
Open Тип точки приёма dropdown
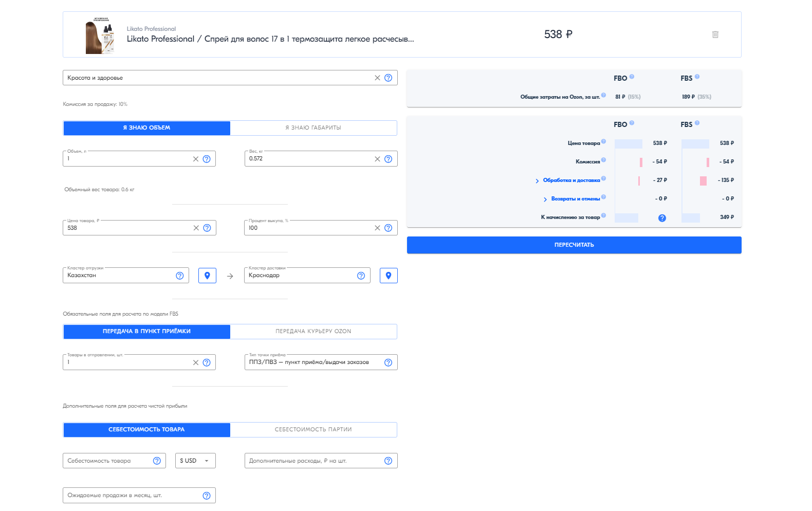pyautogui.click(x=313, y=362)
